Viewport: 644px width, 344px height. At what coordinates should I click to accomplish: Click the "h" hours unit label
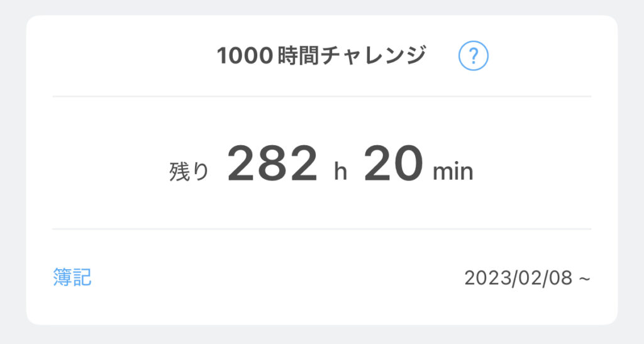[340, 172]
